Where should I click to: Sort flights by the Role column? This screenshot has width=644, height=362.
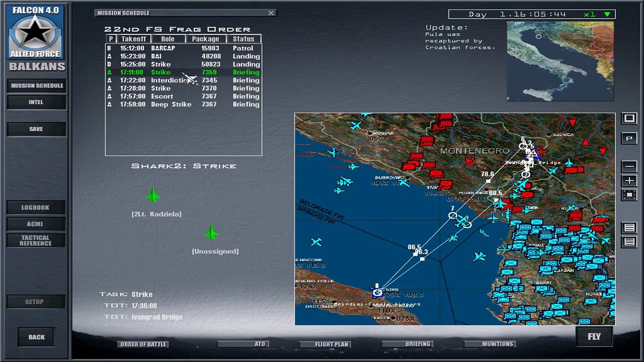click(168, 39)
